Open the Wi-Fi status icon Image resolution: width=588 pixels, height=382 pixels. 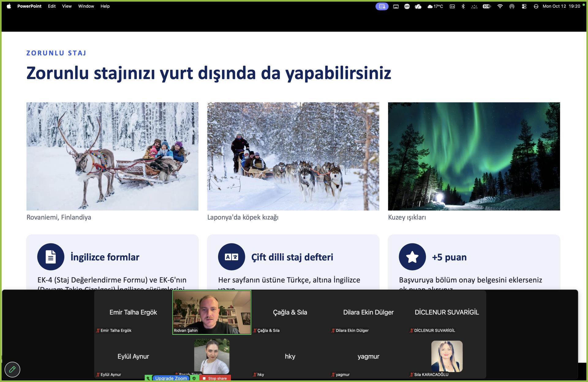point(500,6)
